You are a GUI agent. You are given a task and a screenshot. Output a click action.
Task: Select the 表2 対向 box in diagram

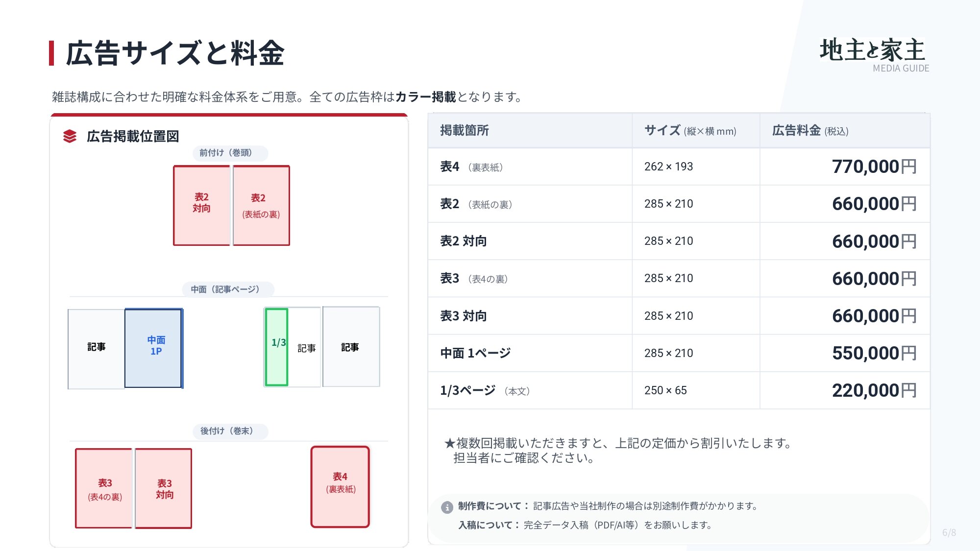pos(201,205)
